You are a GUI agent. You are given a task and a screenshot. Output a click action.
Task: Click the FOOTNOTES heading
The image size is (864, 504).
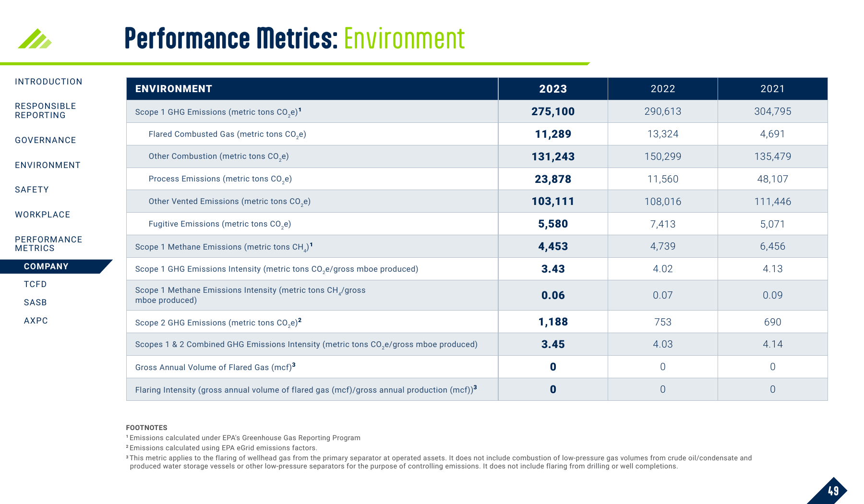pyautogui.click(x=147, y=428)
